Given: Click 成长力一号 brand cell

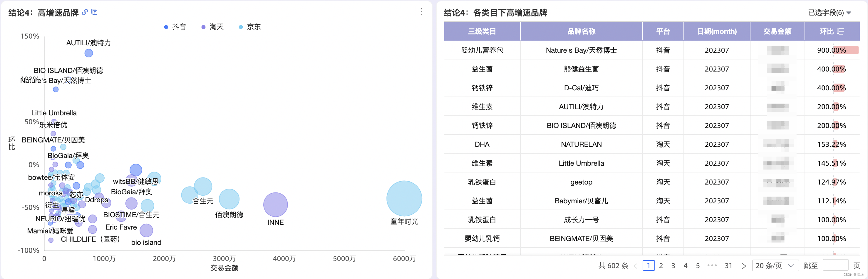Looking at the screenshot, I should point(581,220).
